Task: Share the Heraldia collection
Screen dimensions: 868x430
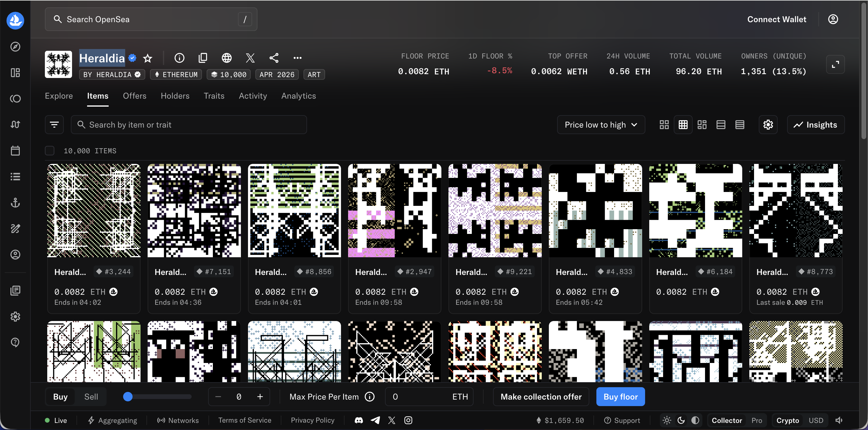Action: (274, 58)
